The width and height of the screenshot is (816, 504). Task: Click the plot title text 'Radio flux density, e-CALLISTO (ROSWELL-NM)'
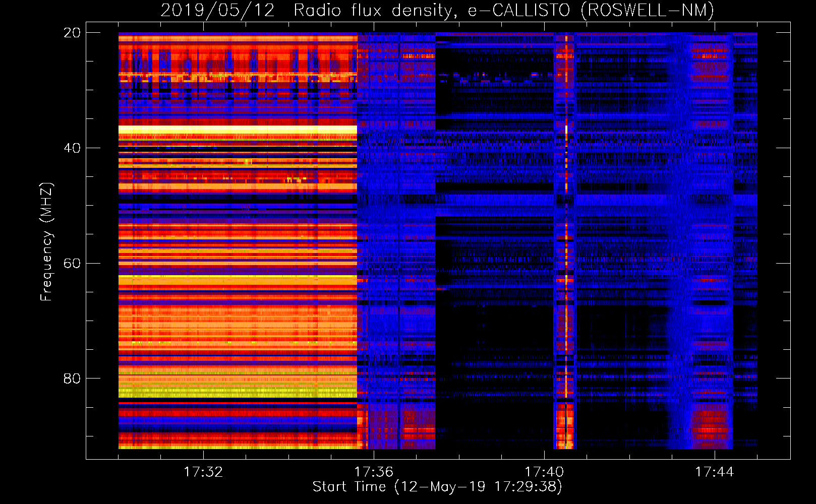[x=504, y=10]
